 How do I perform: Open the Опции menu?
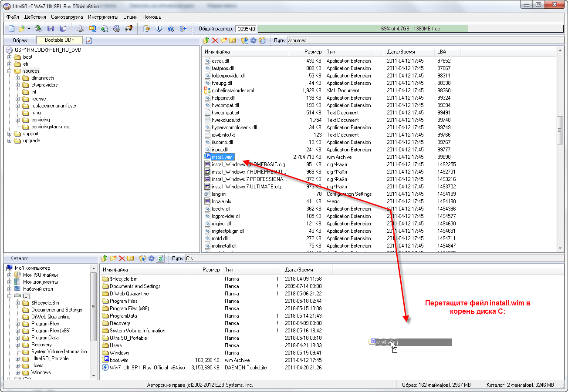pyautogui.click(x=130, y=17)
